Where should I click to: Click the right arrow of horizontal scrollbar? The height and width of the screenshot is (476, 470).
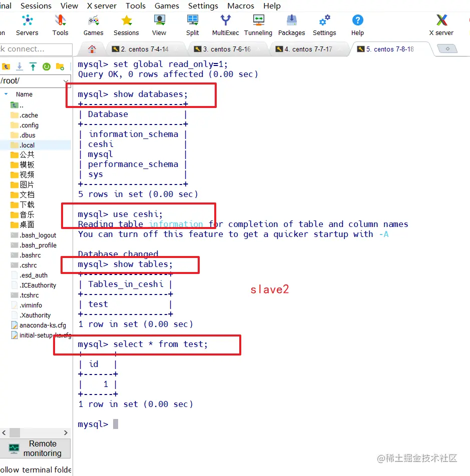(66, 432)
